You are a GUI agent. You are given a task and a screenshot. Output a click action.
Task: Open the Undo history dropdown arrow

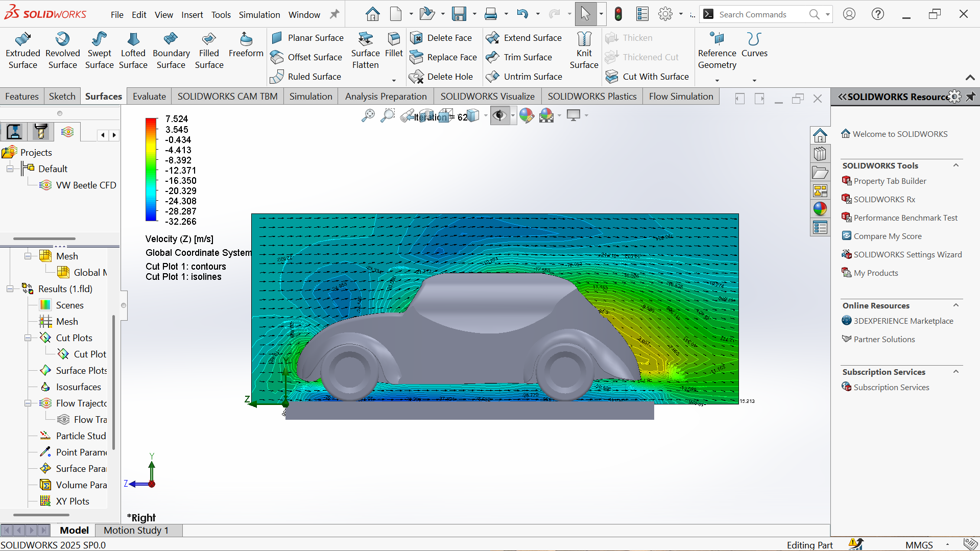538,14
